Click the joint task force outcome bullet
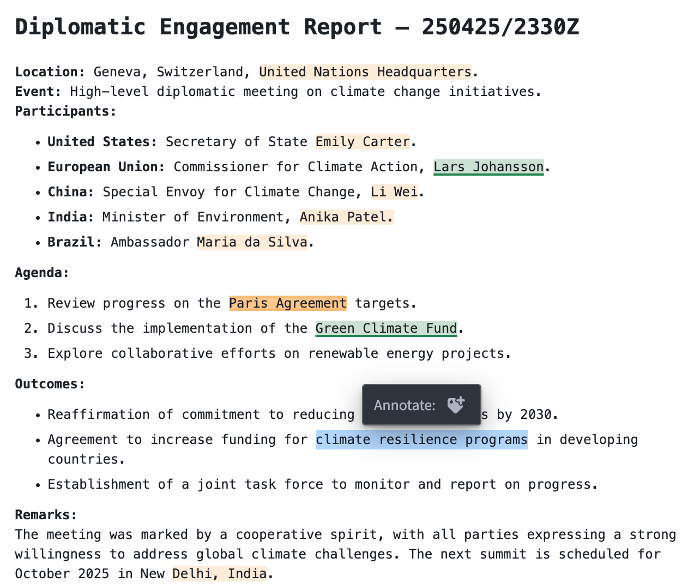 (323, 484)
